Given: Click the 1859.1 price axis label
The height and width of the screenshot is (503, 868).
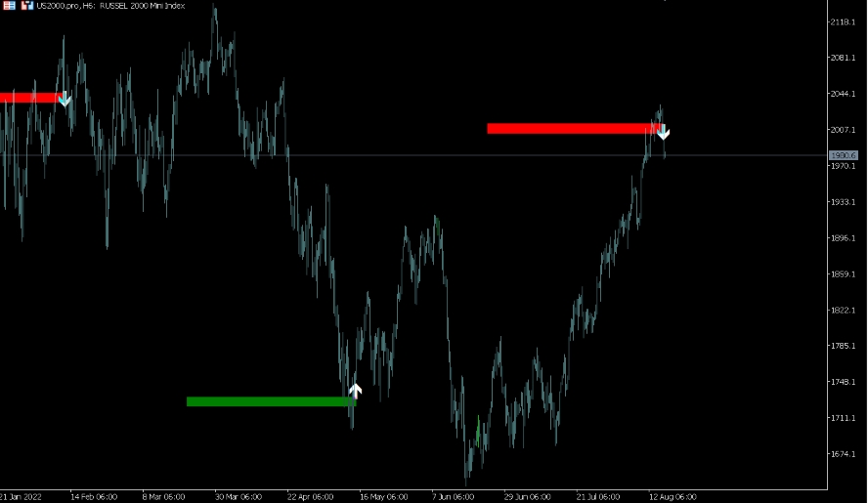Looking at the screenshot, I should (x=843, y=273).
